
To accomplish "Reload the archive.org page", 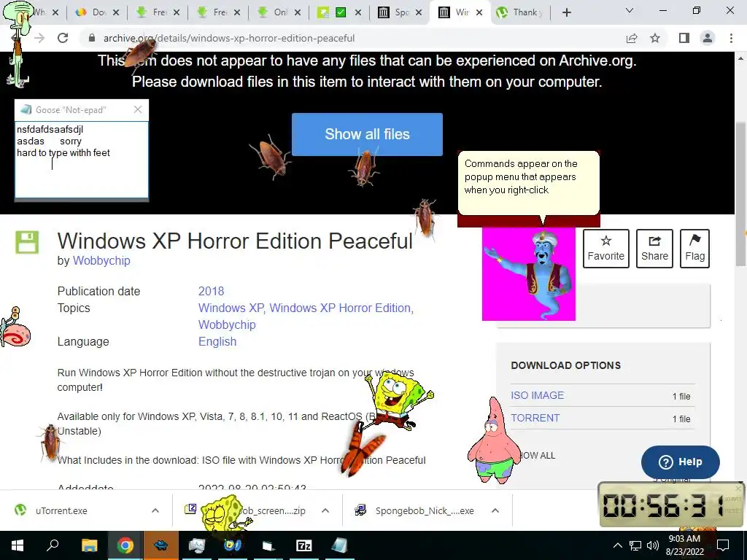I will pos(63,38).
